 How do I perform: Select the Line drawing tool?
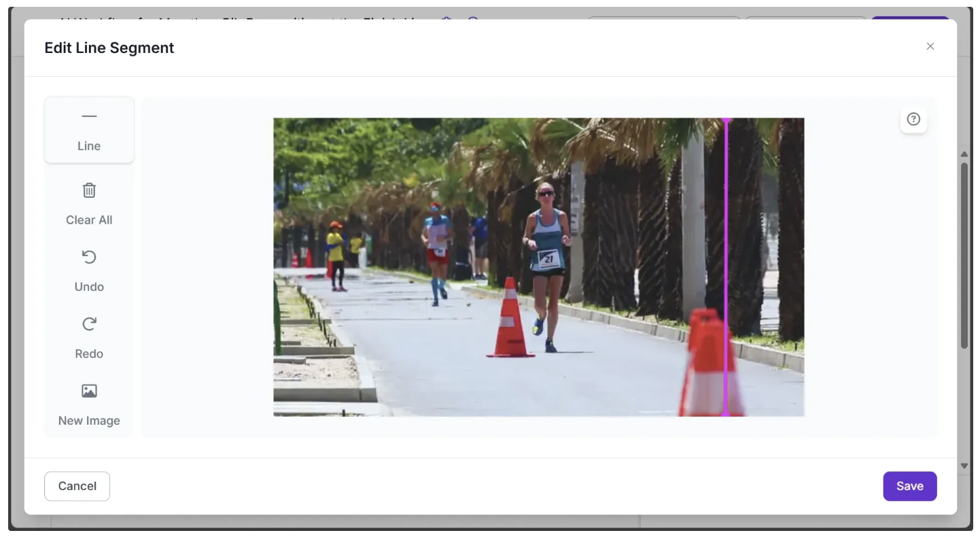(x=89, y=130)
